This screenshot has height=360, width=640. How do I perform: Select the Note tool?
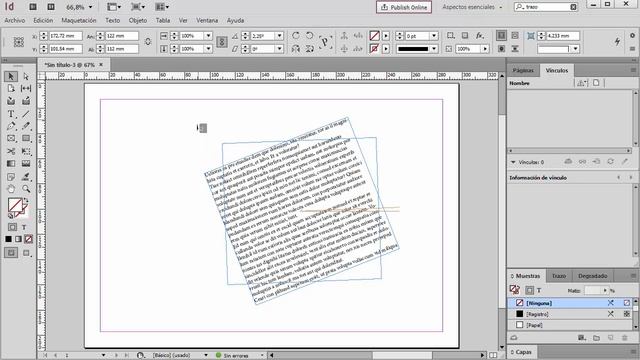[11, 177]
